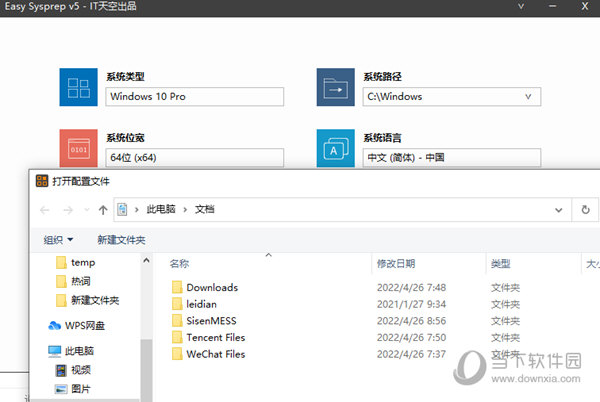
Task: Select the WeChat Files folder name
Action: tap(215, 354)
